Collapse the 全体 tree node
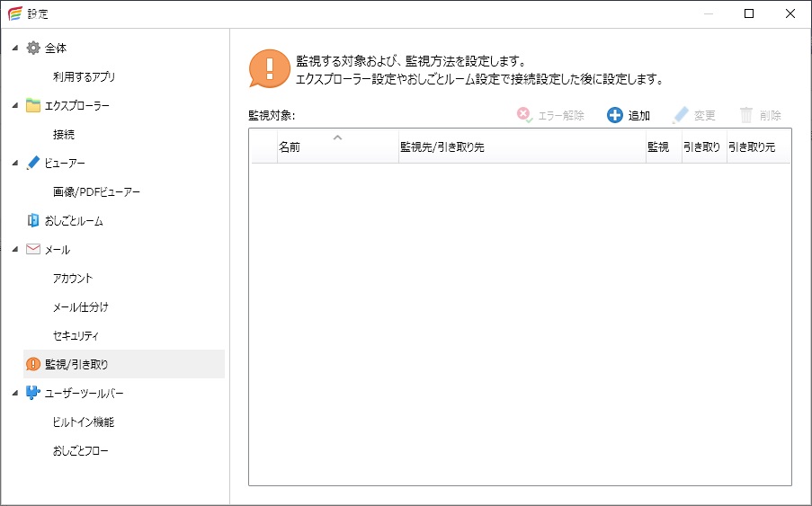 point(15,49)
